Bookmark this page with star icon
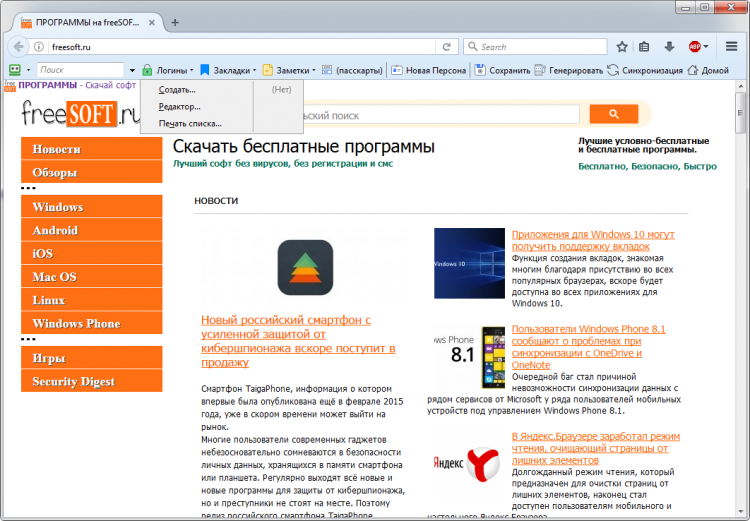750x521 pixels. (622, 47)
